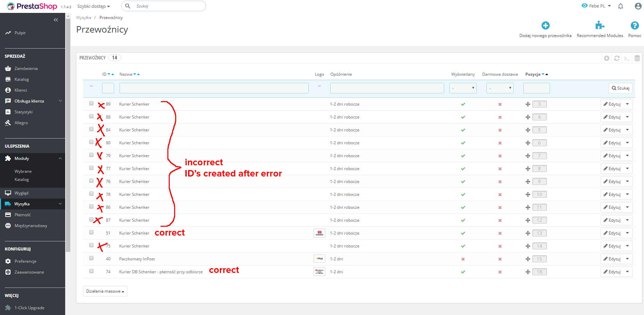
Task: Select checkbox for carrier ID 78
Action: (91, 193)
